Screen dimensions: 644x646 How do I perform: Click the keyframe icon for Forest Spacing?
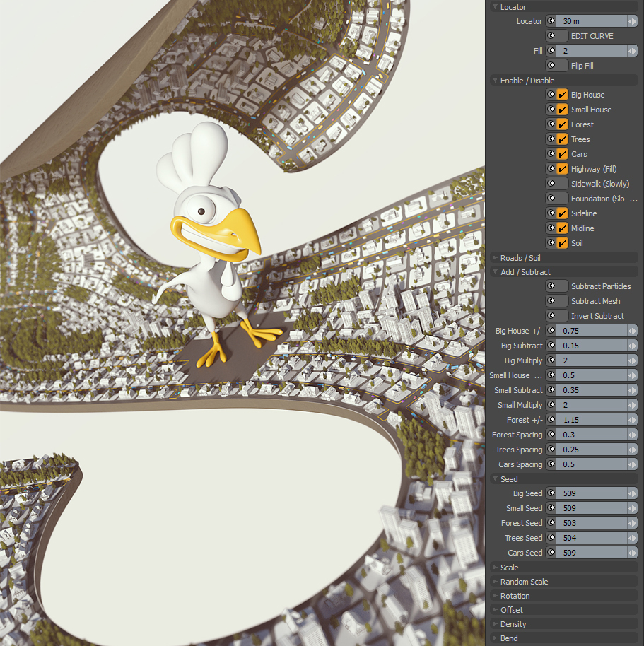coord(551,435)
